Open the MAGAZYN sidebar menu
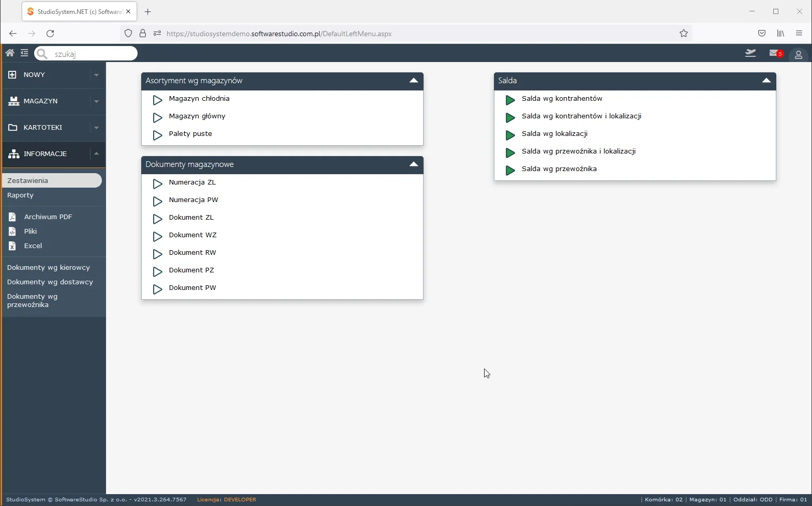812x506 pixels. pyautogui.click(x=40, y=101)
